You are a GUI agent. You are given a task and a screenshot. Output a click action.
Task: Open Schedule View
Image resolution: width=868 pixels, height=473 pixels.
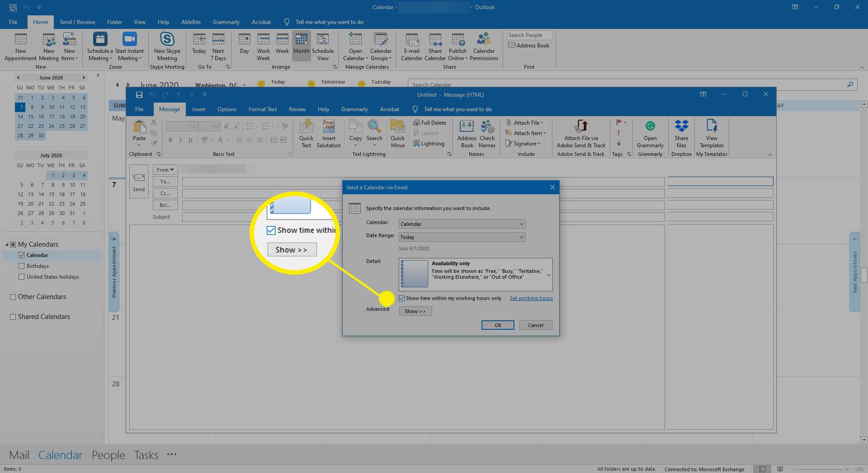pos(323,47)
